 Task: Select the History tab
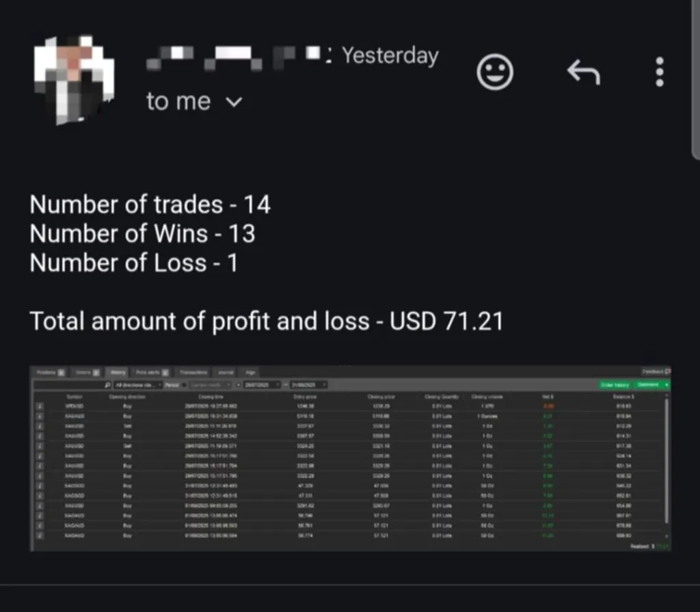(118, 373)
